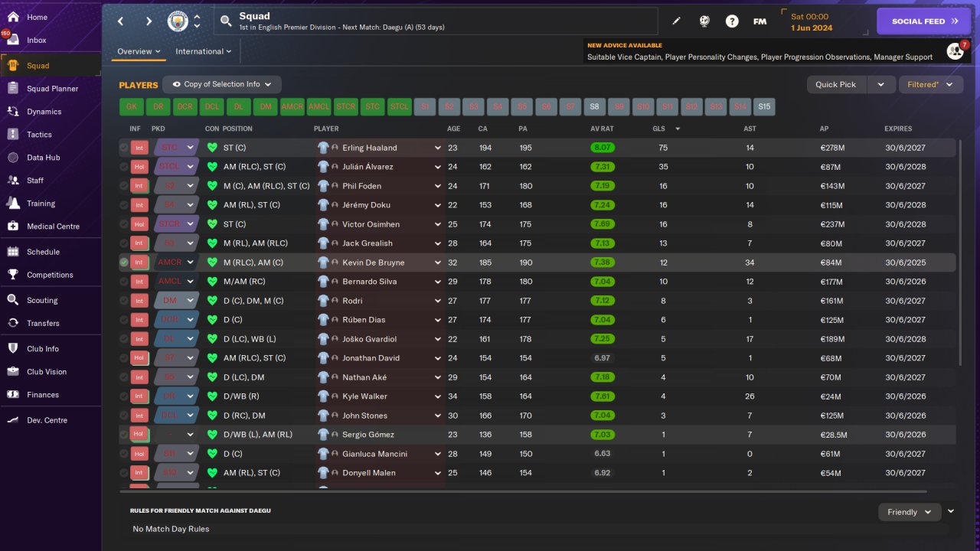Expand the Quick Pick arrow dropdown
Viewport: 980px width, 551px height.
tap(880, 84)
